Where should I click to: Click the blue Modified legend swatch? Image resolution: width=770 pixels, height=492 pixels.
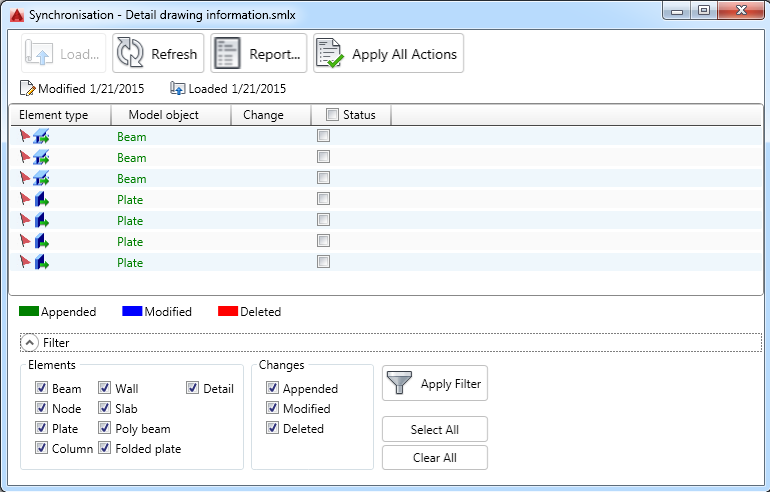coord(132,311)
